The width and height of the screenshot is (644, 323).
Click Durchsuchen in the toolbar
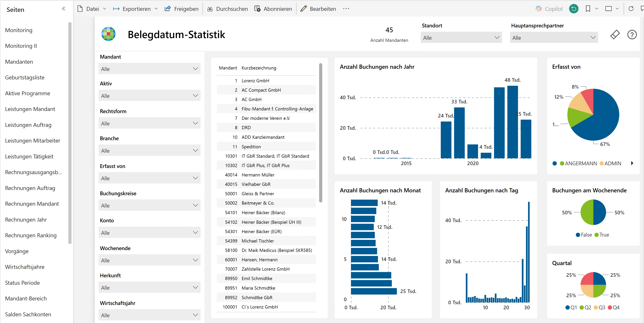click(228, 9)
